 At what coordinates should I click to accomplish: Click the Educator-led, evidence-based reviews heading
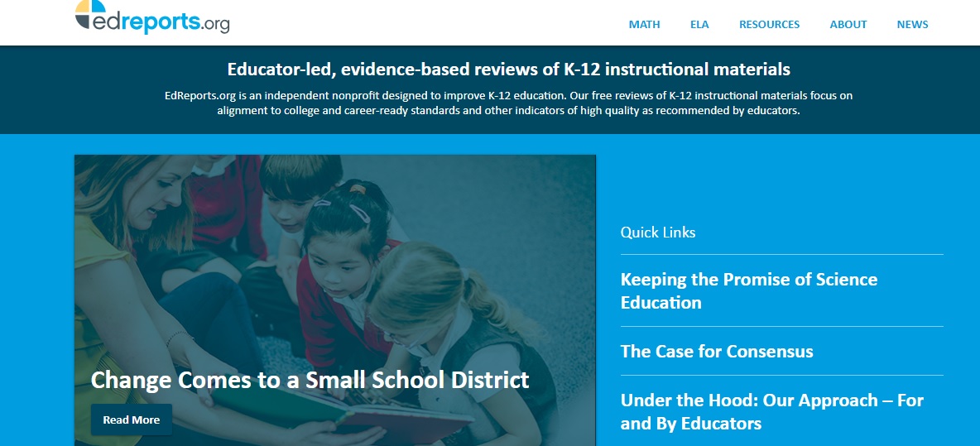pos(509,69)
